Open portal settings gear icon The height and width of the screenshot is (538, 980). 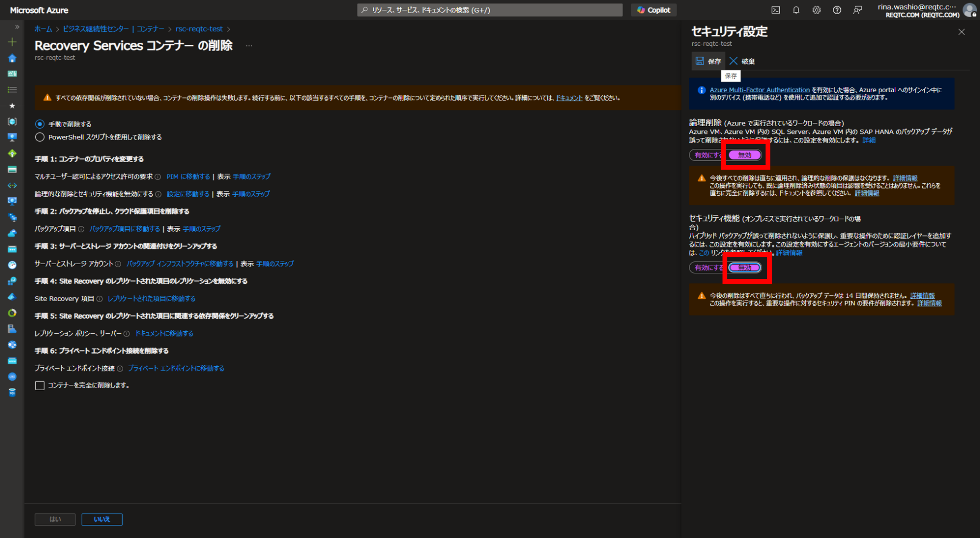pos(817,10)
